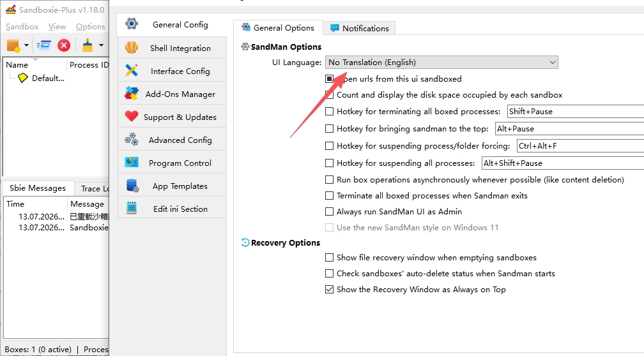
Task: Toggle Always run SandMan UI as Admin
Action: point(329,212)
